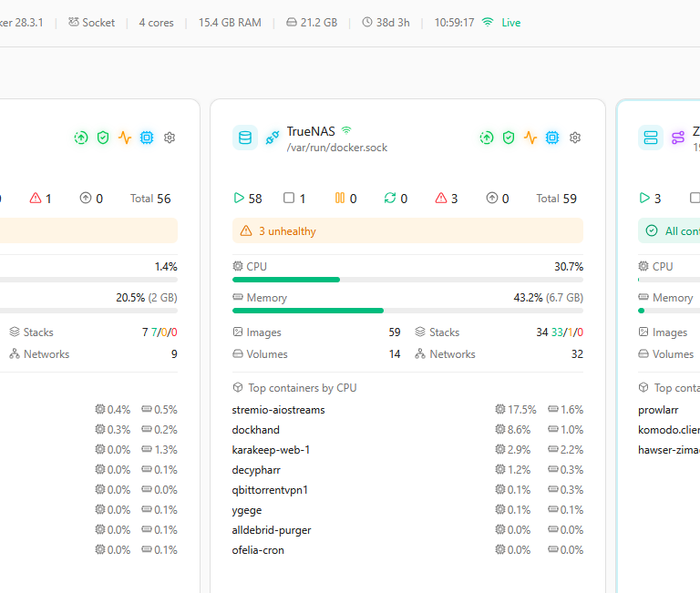Click TrueNAS running containers count 58
Screen dimensions: 700x593
click(248, 198)
